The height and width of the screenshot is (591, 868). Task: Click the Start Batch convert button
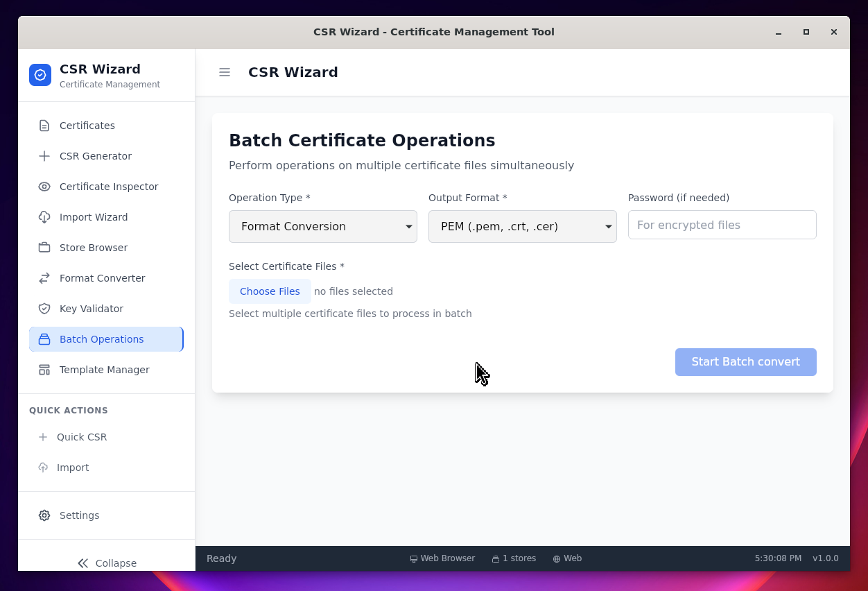click(745, 362)
